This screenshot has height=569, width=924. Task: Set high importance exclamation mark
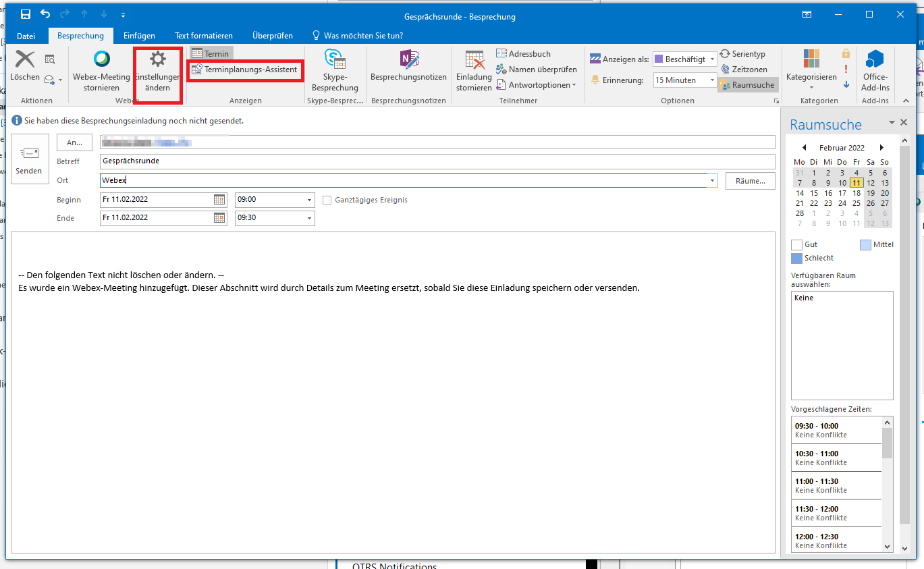[846, 70]
